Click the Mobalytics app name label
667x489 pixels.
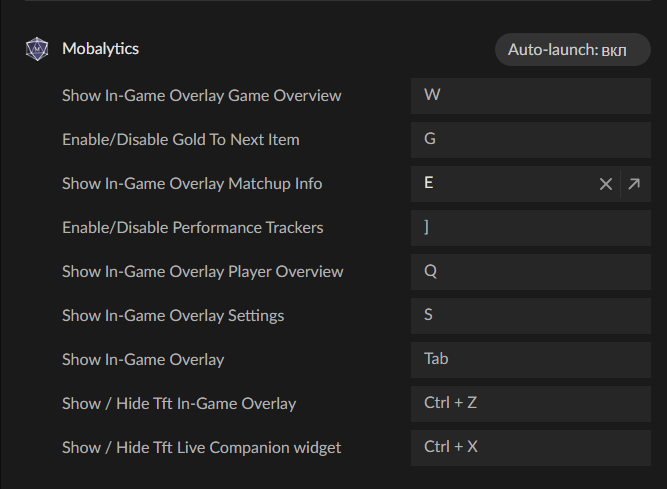pyautogui.click(x=100, y=49)
